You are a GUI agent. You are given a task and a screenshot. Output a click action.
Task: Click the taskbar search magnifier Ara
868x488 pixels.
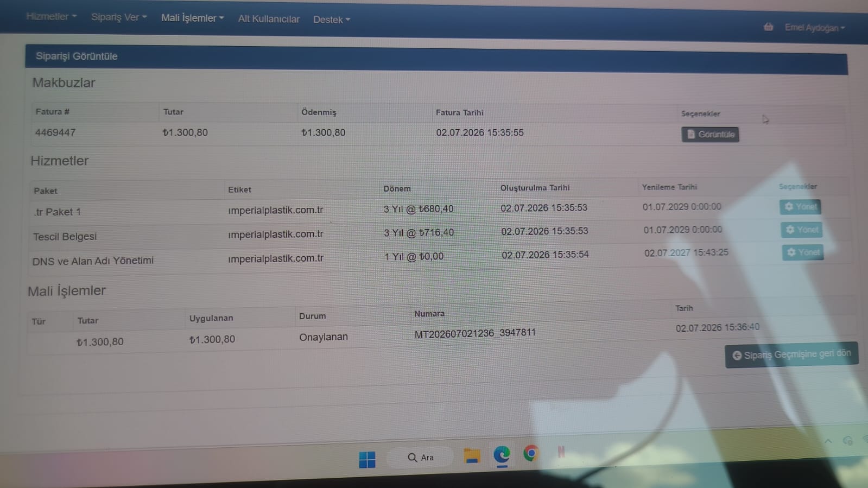(421, 458)
